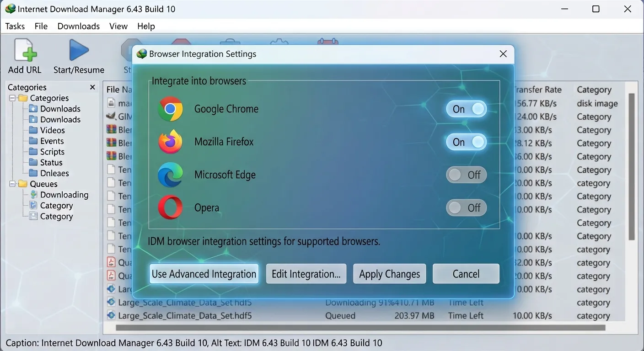Click the file list vertical scrollbar
The width and height of the screenshot is (644, 351).
(x=631, y=167)
